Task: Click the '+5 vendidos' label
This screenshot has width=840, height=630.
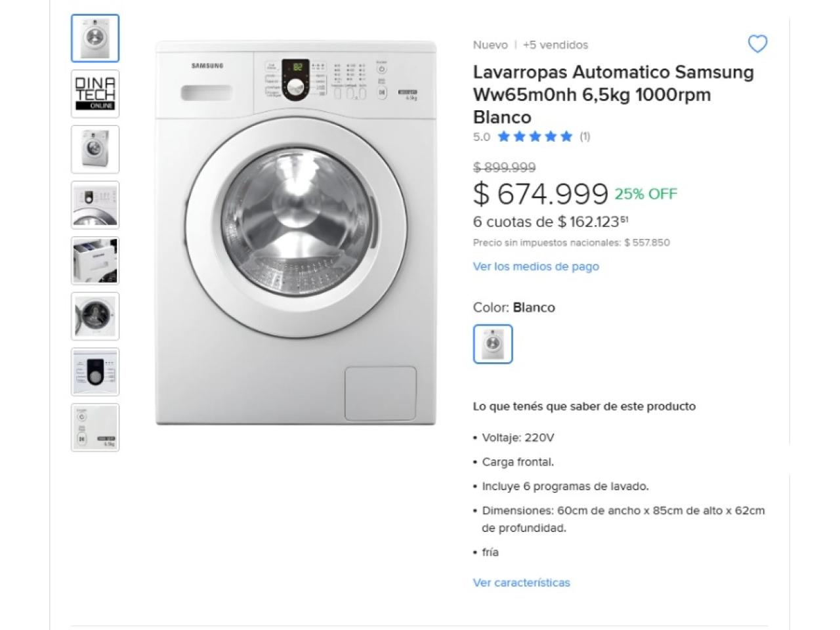Action: click(x=555, y=45)
